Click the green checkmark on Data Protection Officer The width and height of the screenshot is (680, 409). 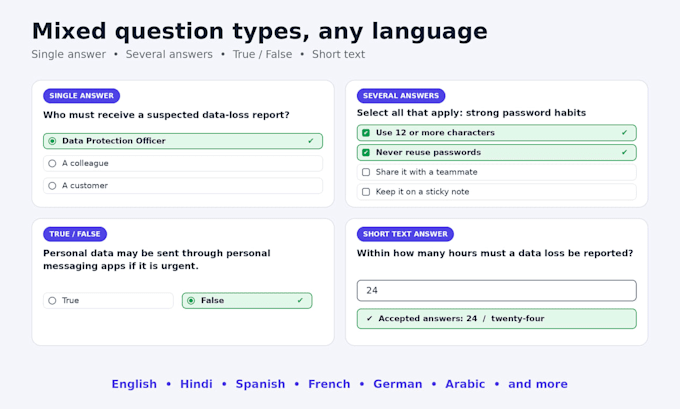tap(311, 141)
